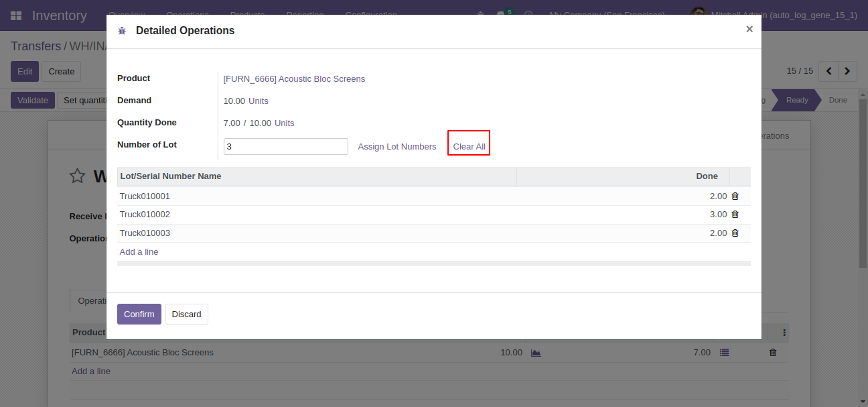Open the optional columns menu
This screenshot has height=407, width=868.
click(784, 333)
